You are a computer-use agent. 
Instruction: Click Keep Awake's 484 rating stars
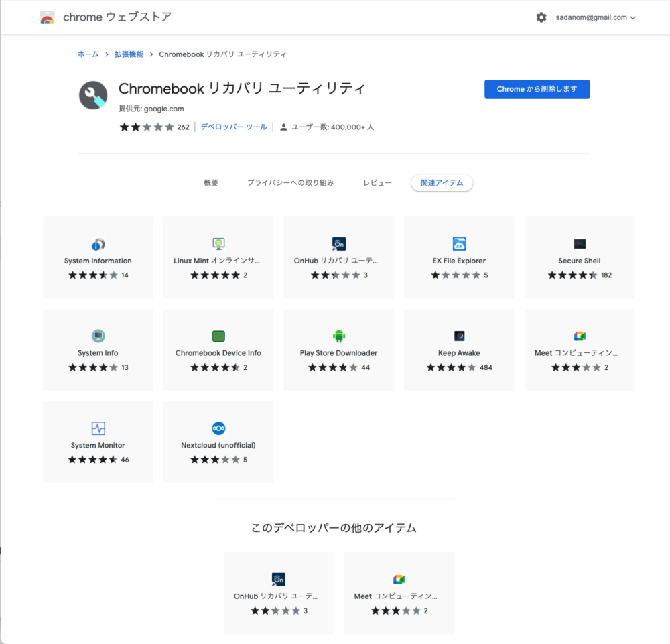coord(451,367)
